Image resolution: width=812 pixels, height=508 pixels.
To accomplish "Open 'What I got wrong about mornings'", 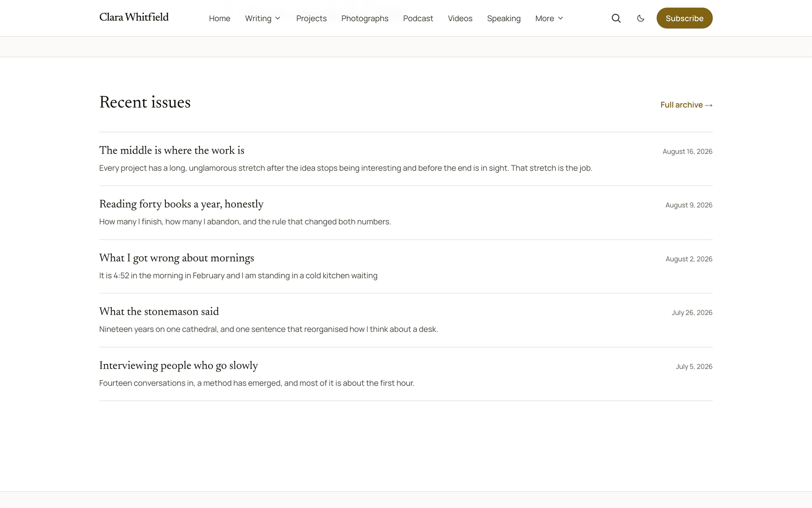I will (x=176, y=258).
